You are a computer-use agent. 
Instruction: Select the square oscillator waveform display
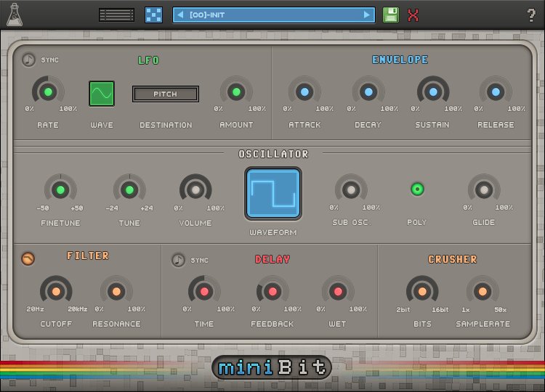273,193
